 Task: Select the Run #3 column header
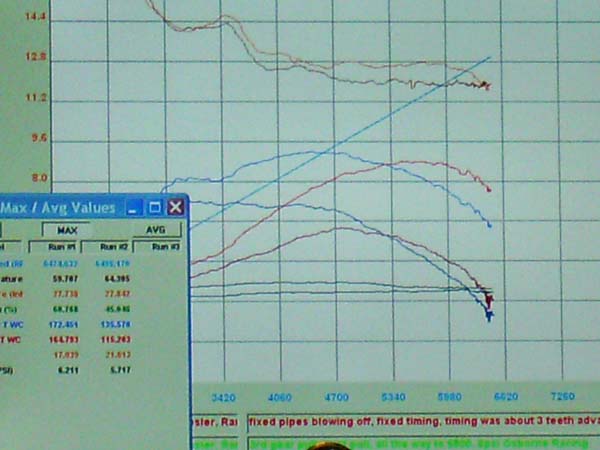166,245
